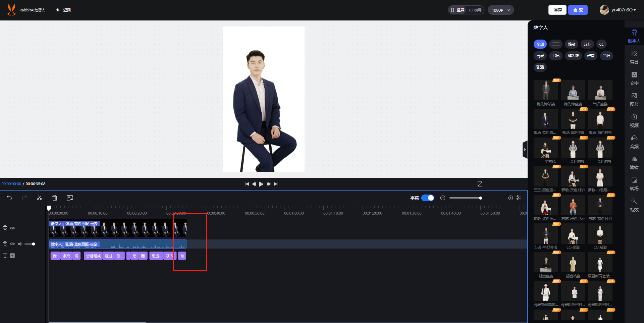Mute the digital human audio track
Viewport: 644px width, 323px height.
pyautogui.click(x=20, y=244)
